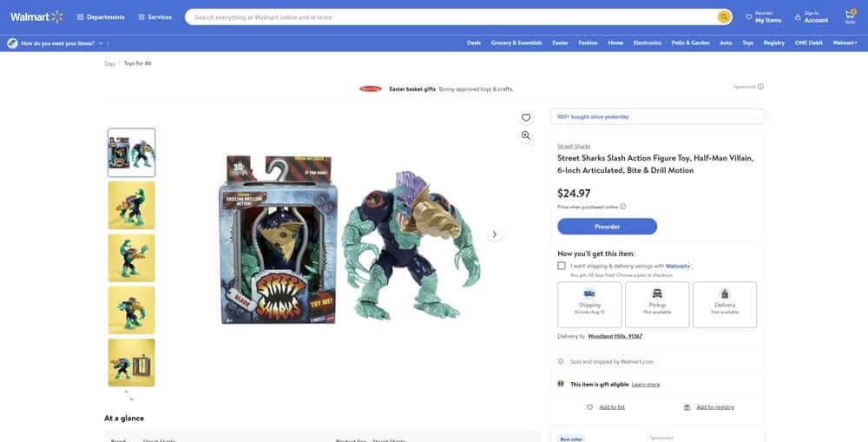Show more thumbnails with the down chevron

(131, 399)
